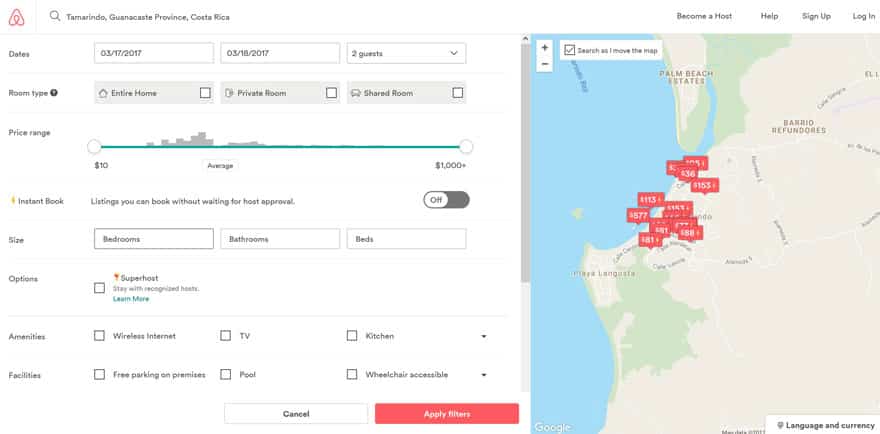Click the Room type help icon
This screenshot has width=880, height=434.
[54, 93]
